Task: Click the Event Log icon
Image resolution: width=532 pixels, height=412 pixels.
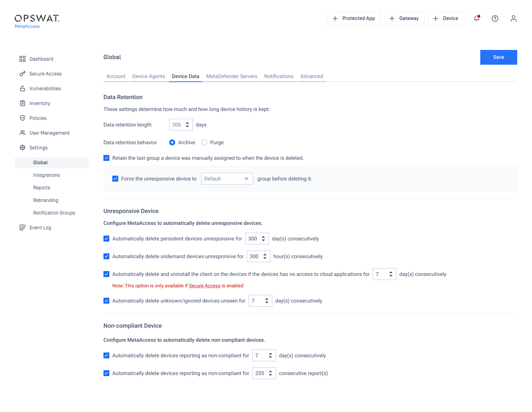Action: [23, 227]
